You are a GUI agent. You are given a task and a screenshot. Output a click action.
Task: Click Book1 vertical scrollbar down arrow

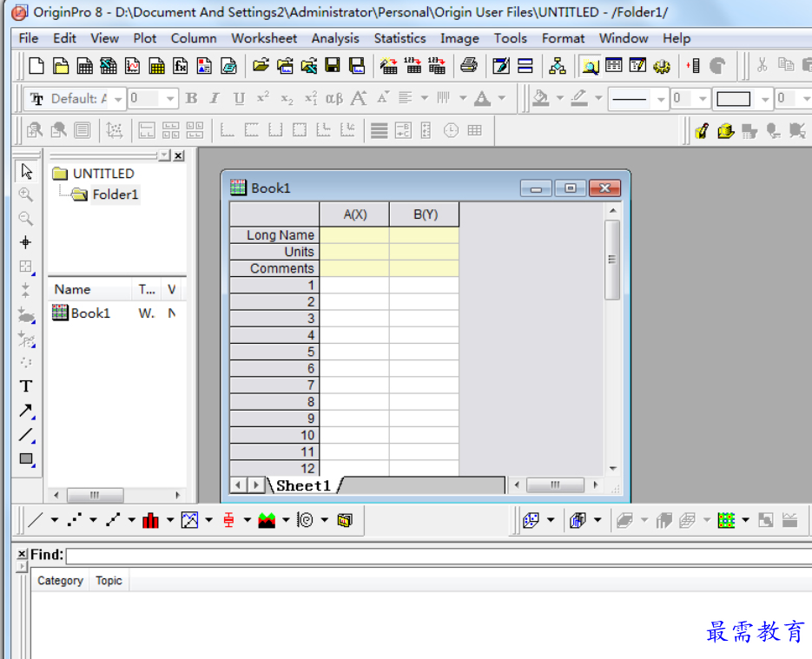click(x=612, y=468)
